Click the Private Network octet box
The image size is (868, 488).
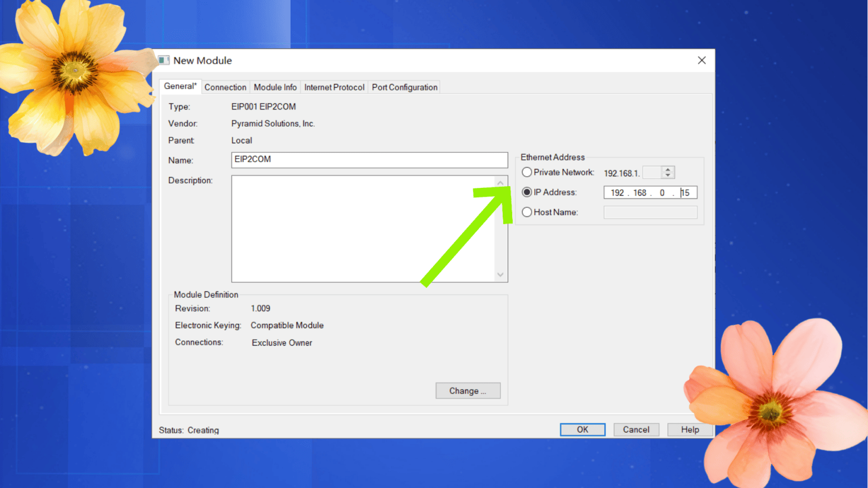tap(652, 172)
